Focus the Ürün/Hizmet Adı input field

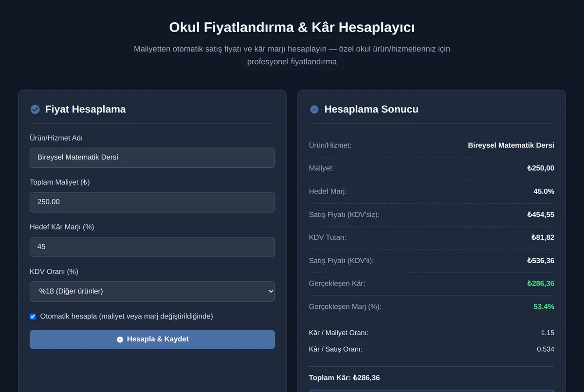point(152,158)
